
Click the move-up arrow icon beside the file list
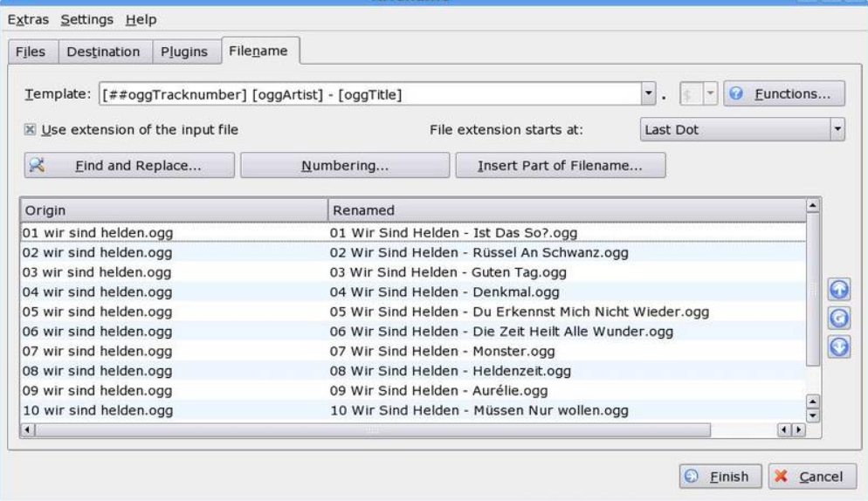(x=839, y=289)
